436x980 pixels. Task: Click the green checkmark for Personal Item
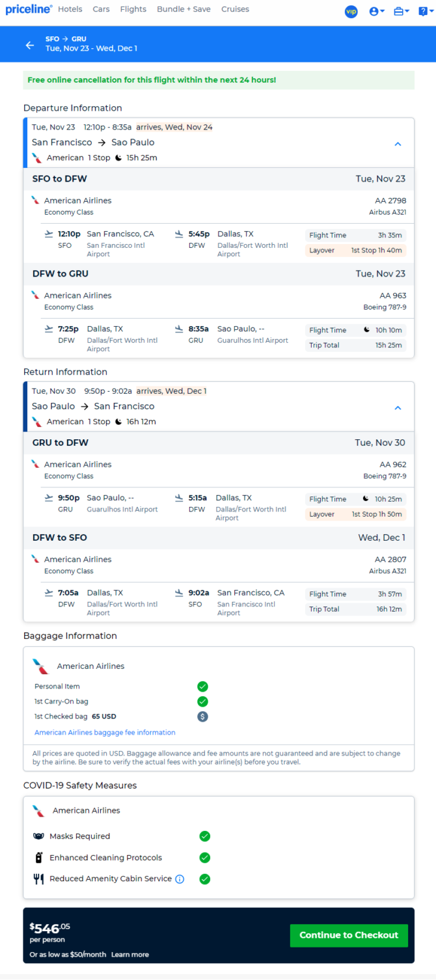click(202, 687)
